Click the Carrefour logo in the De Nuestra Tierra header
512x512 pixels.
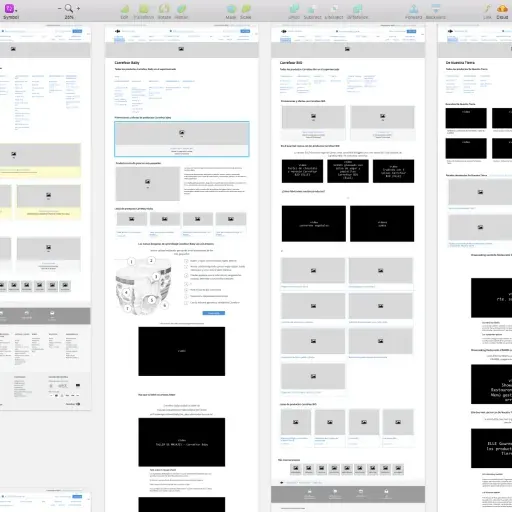450,31
